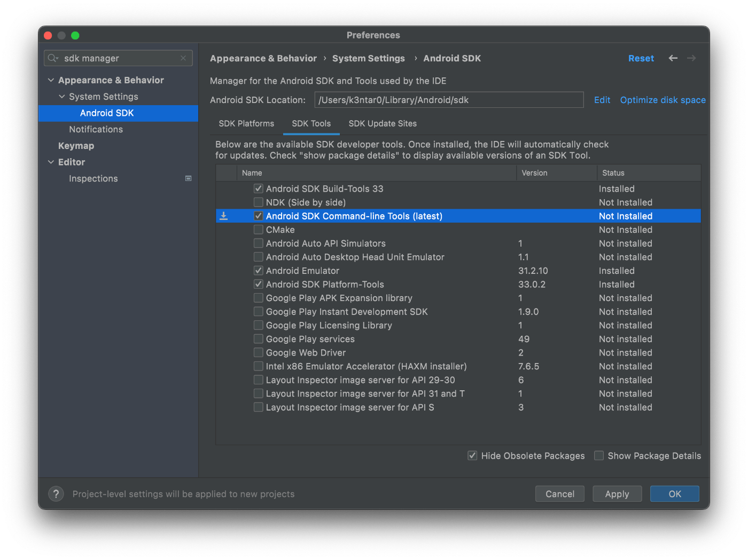Viewport: 748px width, 560px height.
Task: Open the SDK Update Sites tab
Action: click(x=383, y=123)
